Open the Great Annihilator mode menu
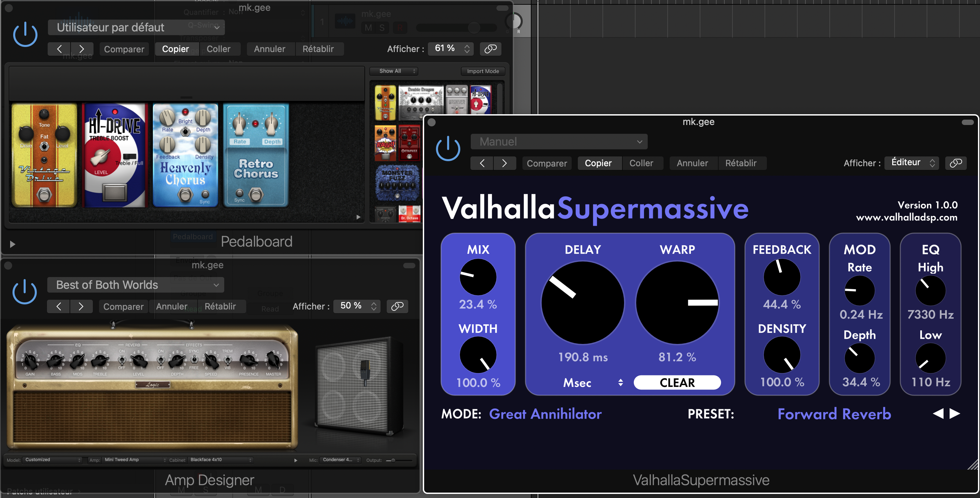Image resolution: width=980 pixels, height=498 pixels. tap(545, 414)
